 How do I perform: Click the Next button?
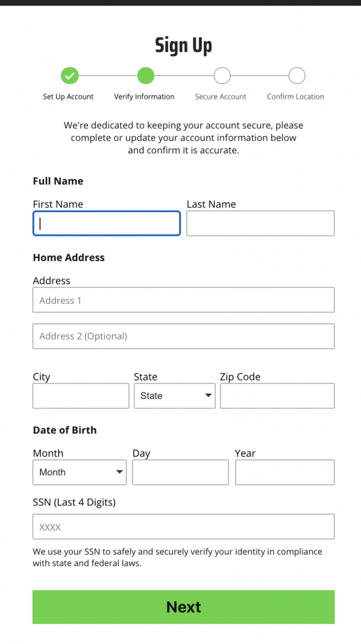click(x=184, y=607)
